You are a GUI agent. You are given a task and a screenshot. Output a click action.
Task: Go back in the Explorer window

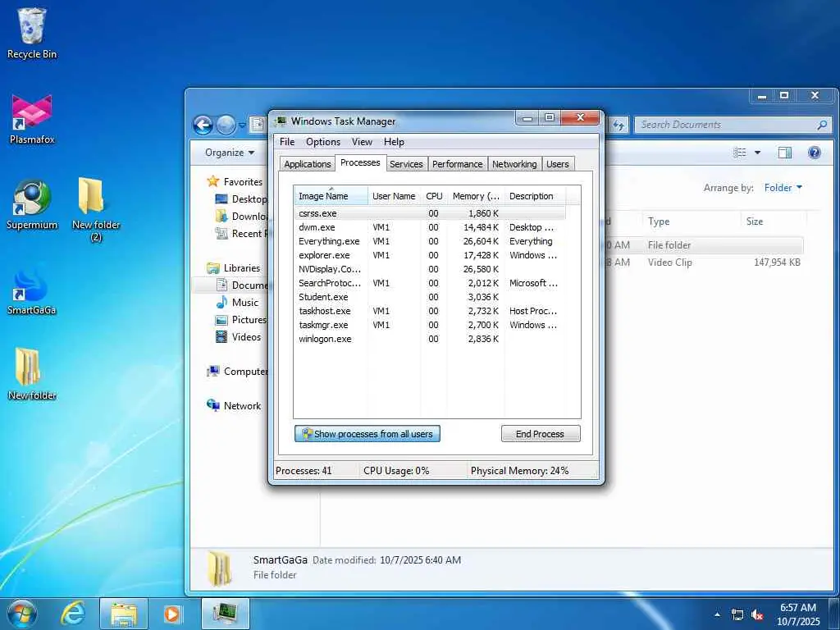pyautogui.click(x=203, y=125)
